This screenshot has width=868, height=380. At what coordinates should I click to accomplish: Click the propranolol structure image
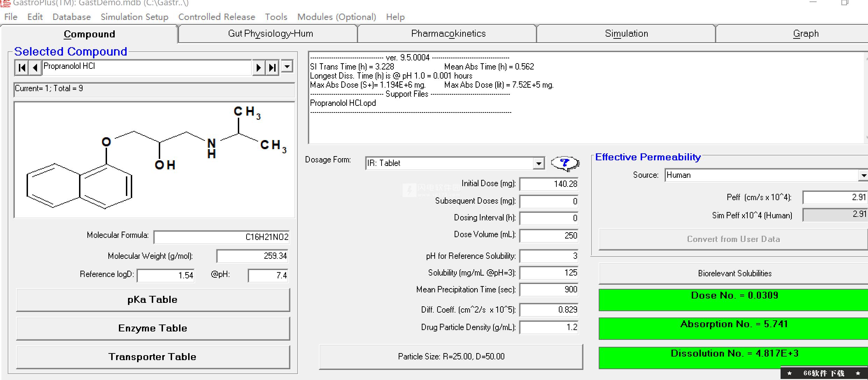pos(154,160)
